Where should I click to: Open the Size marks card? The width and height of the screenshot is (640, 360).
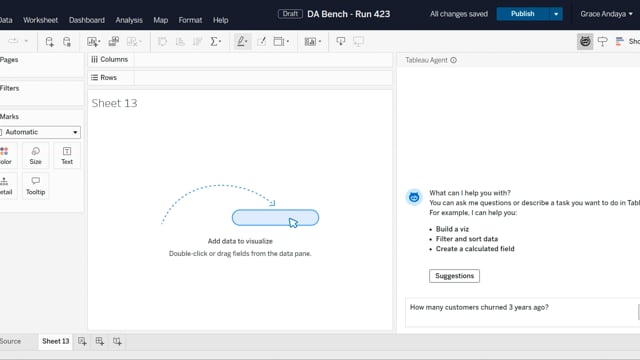tap(36, 156)
